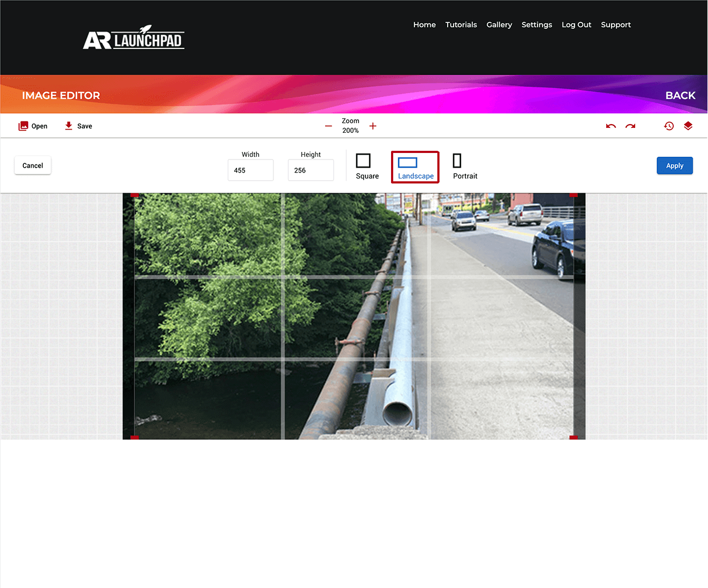Increase zoom with the plus icon
708x588 pixels.
pos(373,126)
